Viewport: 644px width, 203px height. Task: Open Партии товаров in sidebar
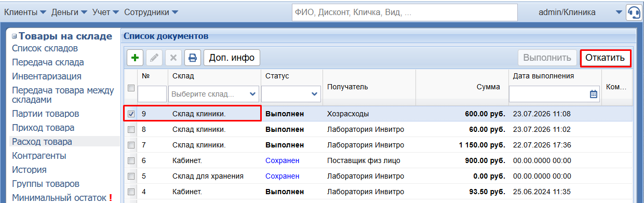(45, 114)
